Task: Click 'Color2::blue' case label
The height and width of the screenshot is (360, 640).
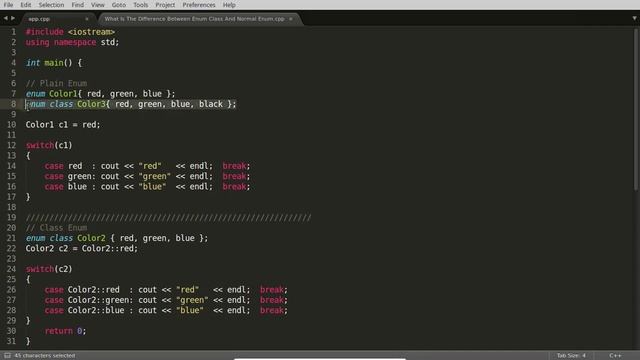Action: tap(96, 310)
